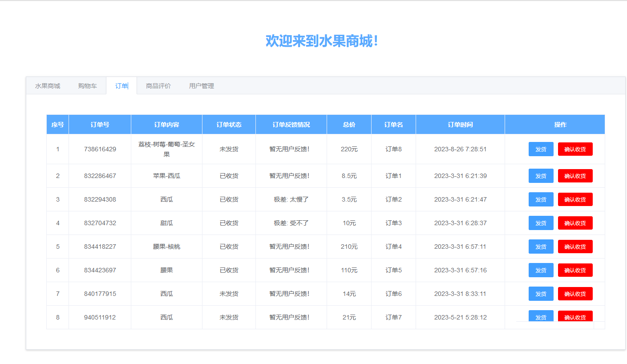Open the 用户管理 tab
Screen dimensions: 627x364
202,86
